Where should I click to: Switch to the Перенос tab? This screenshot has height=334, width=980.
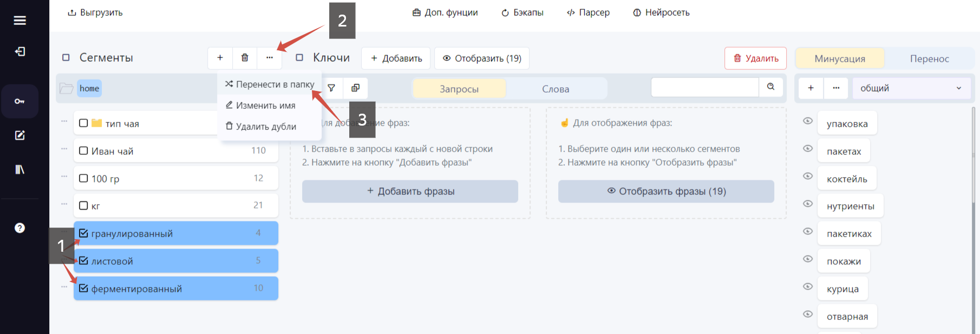(929, 58)
